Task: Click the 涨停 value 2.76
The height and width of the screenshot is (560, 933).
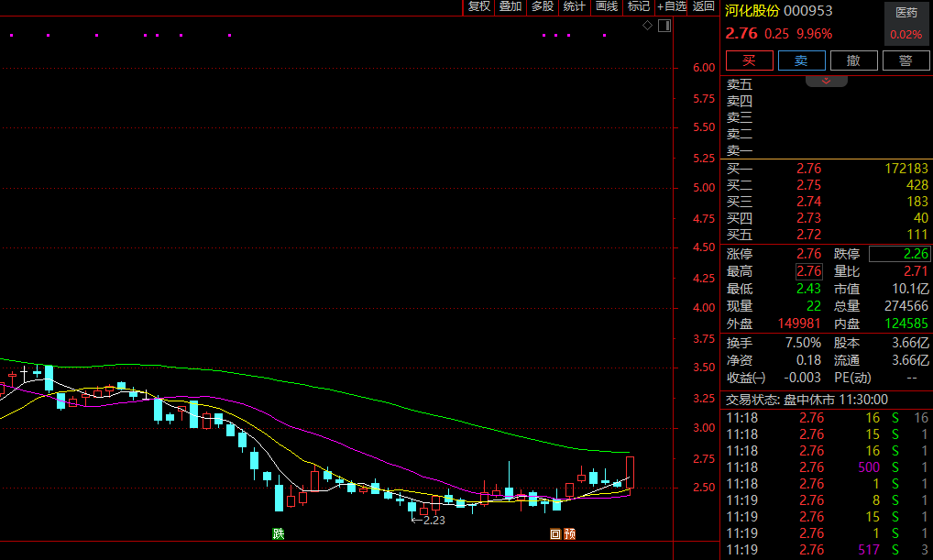Action: point(808,254)
